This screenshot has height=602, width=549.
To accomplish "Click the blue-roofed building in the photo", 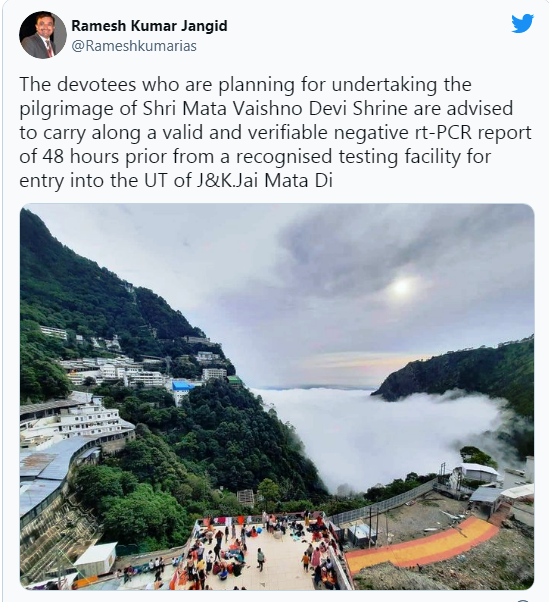I will tap(182, 385).
